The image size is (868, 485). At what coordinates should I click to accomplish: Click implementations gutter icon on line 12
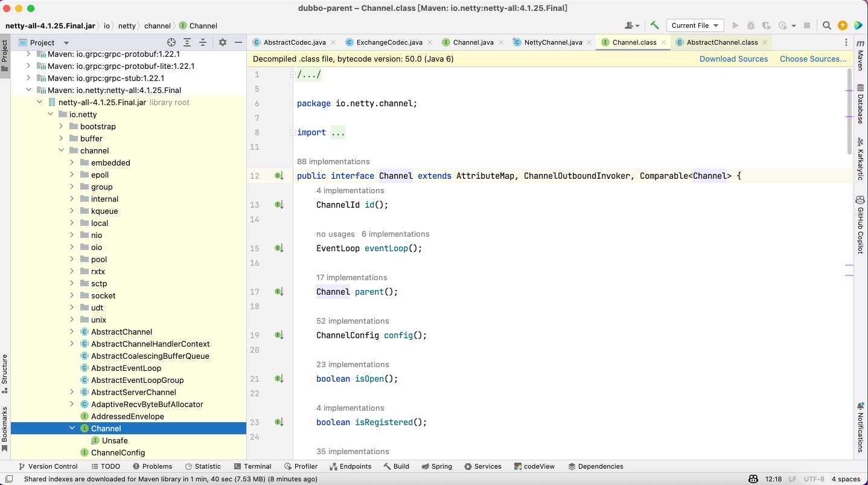(x=279, y=176)
